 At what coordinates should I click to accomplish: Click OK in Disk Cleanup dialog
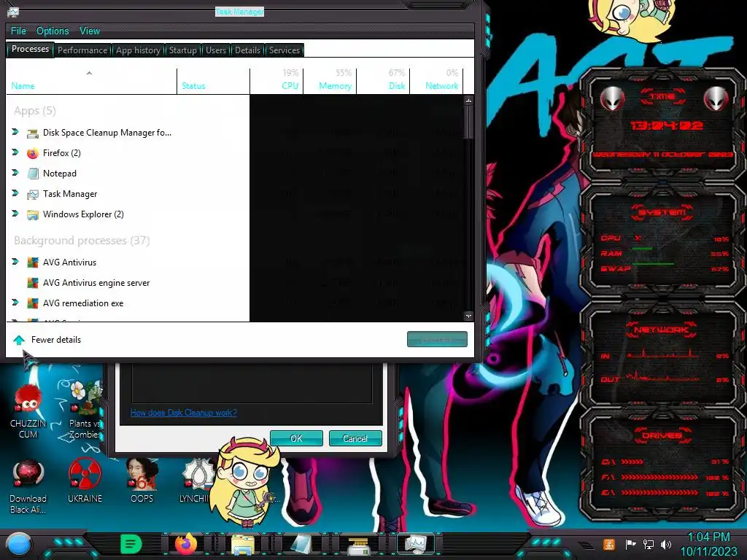[296, 438]
